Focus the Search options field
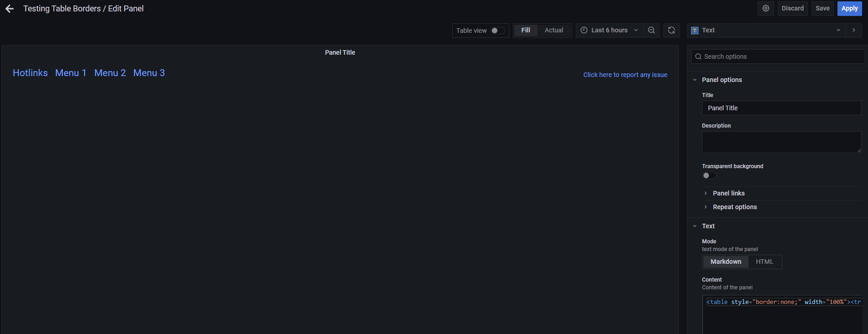Screen dimensions: 868x334 coord(778,57)
